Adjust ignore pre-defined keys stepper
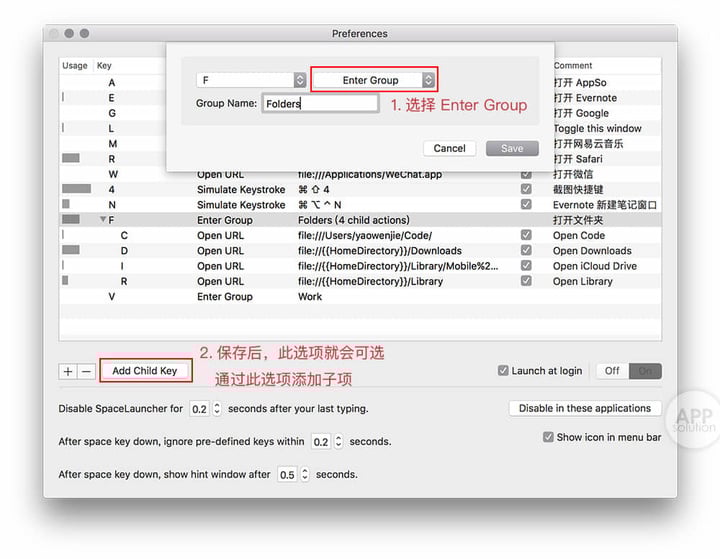Screen dimensions: 720x559 [339, 442]
